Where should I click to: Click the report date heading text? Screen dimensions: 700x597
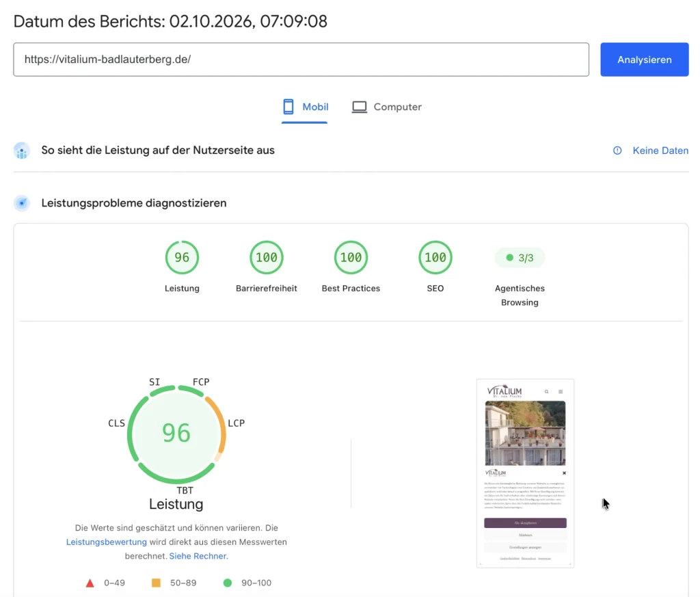pyautogui.click(x=170, y=21)
